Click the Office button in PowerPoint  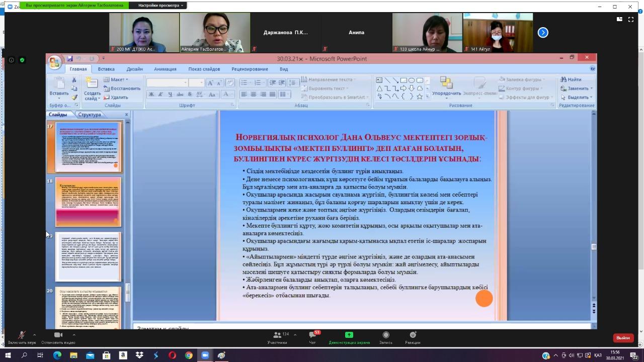(54, 62)
